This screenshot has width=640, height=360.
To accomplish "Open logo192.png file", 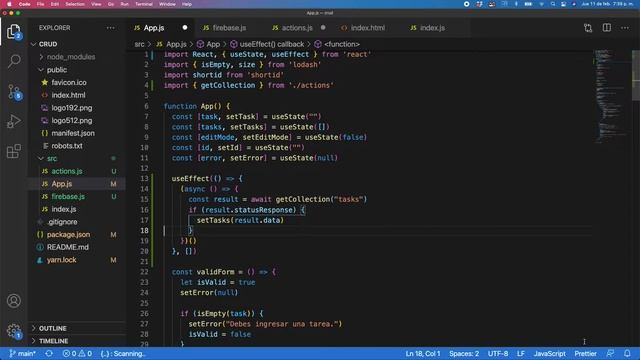I will tap(72, 108).
